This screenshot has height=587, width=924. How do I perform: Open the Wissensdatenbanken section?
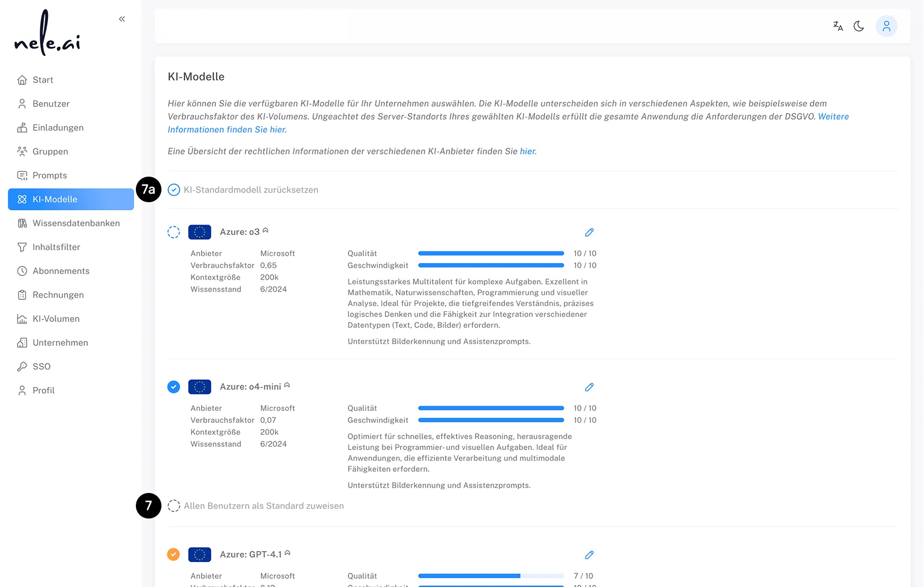coord(76,223)
